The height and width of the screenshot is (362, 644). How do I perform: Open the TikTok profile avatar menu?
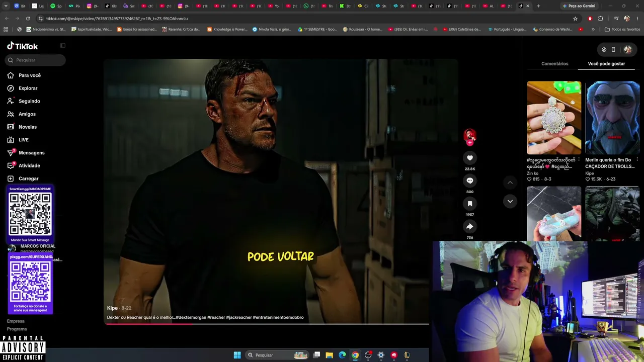(x=628, y=50)
